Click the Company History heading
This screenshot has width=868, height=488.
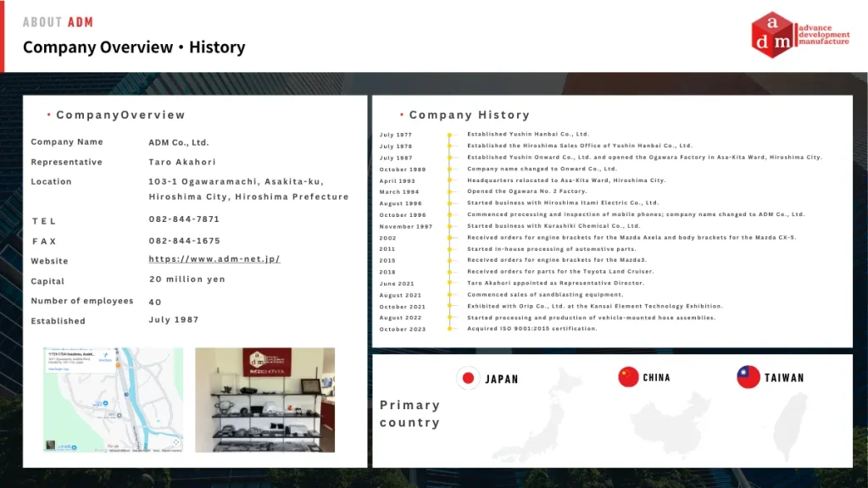(x=469, y=115)
